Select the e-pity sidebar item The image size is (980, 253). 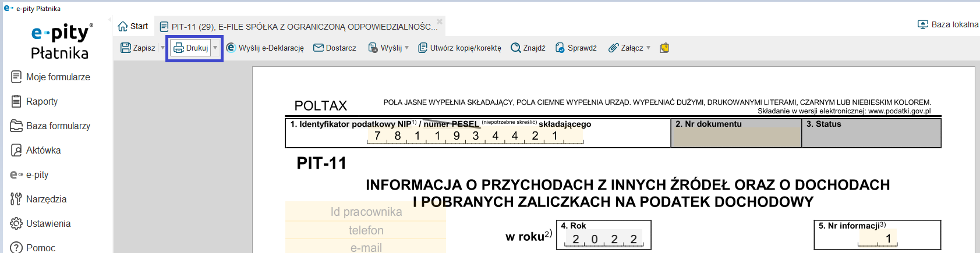[29, 174]
